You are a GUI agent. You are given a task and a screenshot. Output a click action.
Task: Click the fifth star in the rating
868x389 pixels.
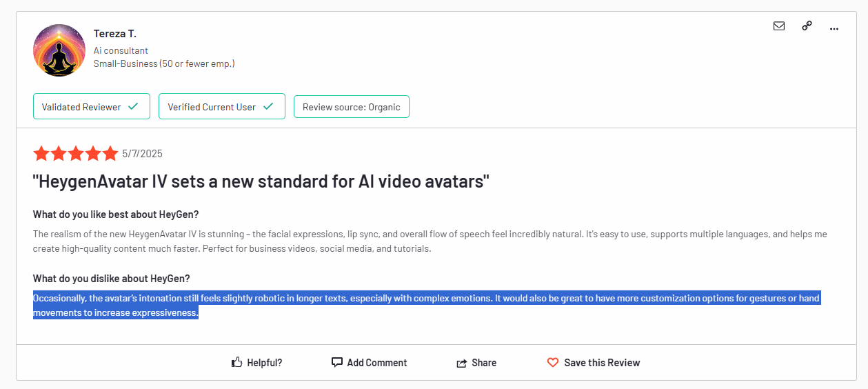tap(110, 154)
